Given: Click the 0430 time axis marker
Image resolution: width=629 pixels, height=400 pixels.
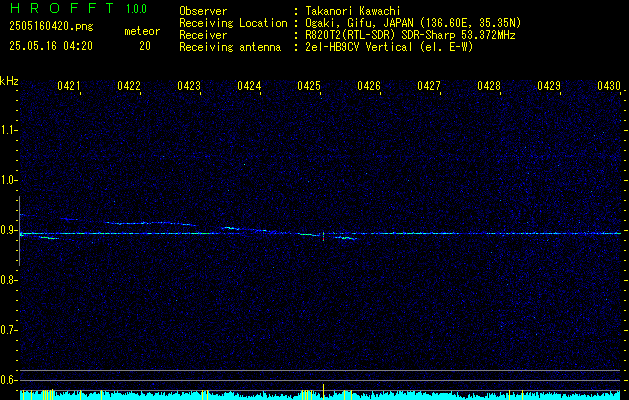Looking at the screenshot, I should 609,86.
